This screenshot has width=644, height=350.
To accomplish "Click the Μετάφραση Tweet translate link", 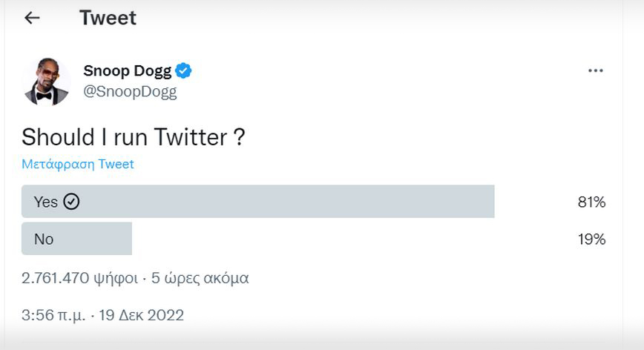I will [78, 164].
